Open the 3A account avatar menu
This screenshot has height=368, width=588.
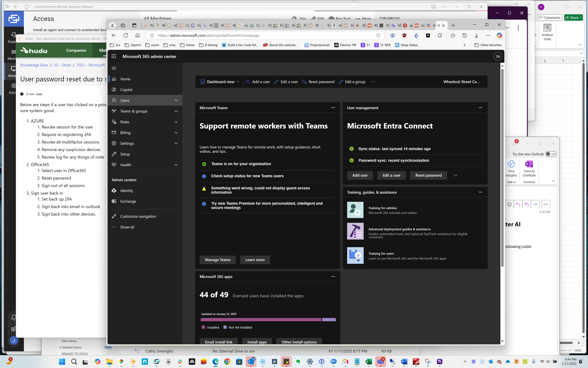tap(498, 56)
